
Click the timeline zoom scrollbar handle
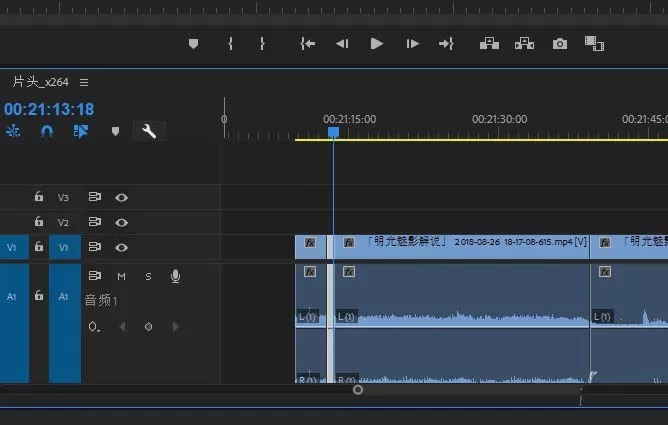click(358, 390)
